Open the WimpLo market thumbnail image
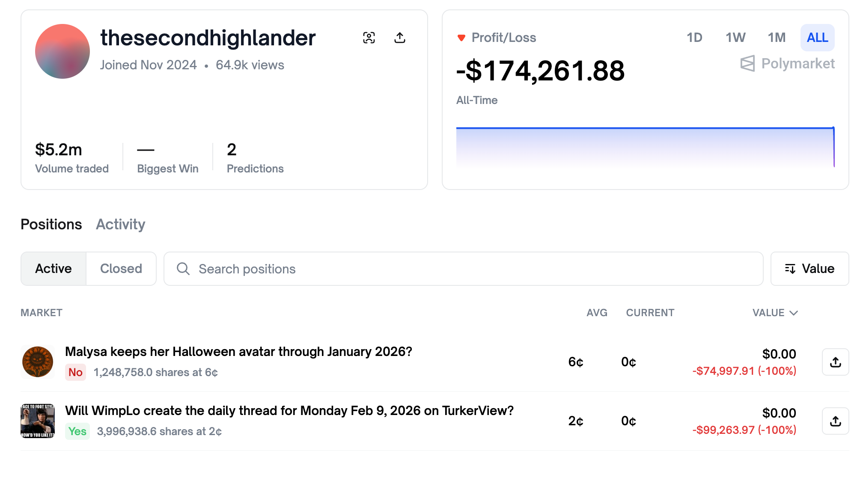This screenshot has width=863, height=504. (38, 421)
